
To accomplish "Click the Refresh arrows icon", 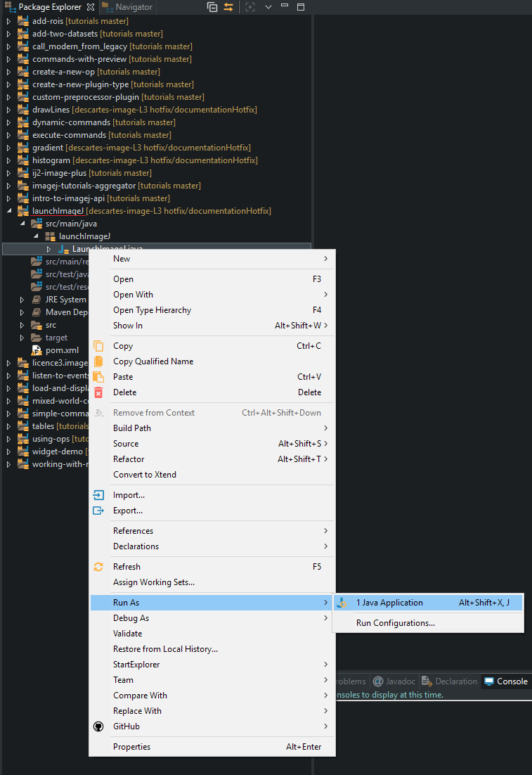I will click(x=98, y=567).
